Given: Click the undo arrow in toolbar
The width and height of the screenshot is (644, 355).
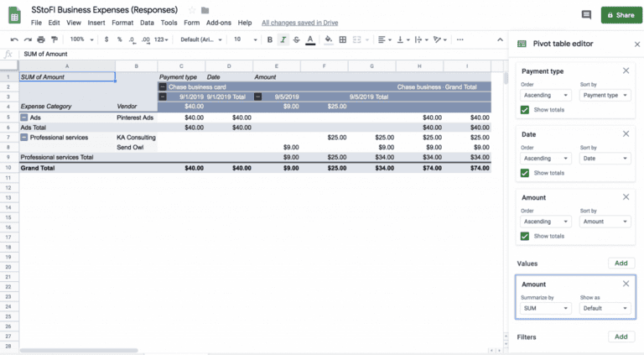Looking at the screenshot, I should [14, 39].
